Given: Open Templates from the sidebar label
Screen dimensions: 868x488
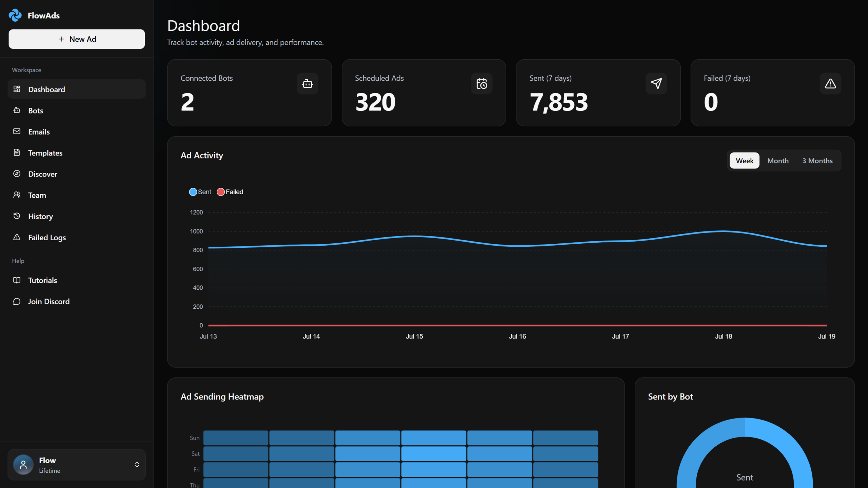Looking at the screenshot, I should coord(45,153).
